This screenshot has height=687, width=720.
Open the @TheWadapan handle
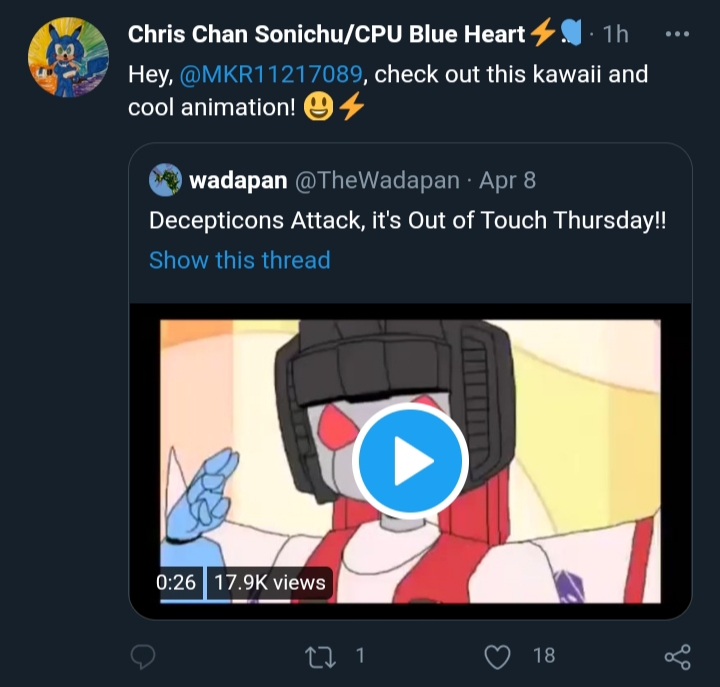pyautogui.click(x=377, y=180)
